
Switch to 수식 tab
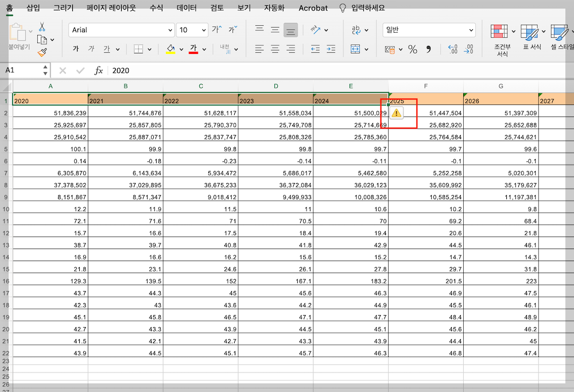pos(156,7)
